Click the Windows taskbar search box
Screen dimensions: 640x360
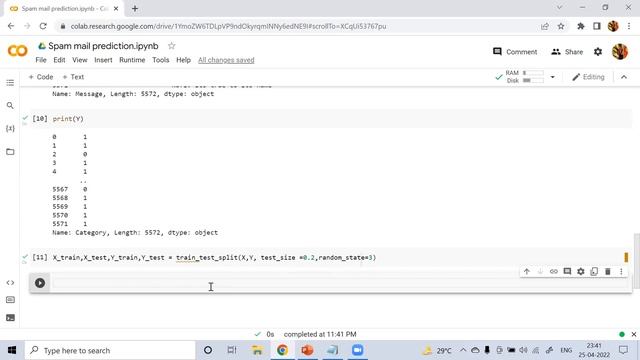click(x=110, y=350)
